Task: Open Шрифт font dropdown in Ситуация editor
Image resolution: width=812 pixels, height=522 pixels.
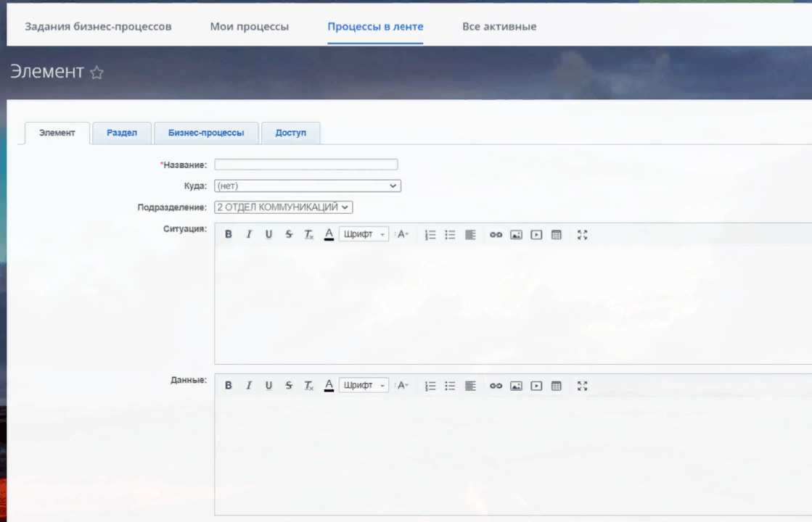Action: pyautogui.click(x=364, y=234)
